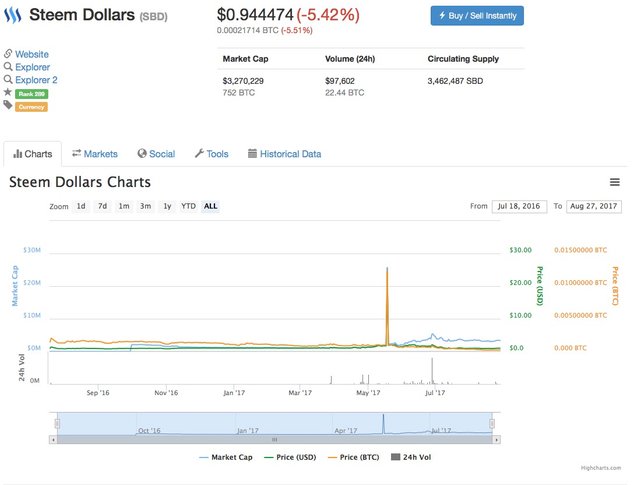Screen dimensions: 640x485
Task: Toggle the 24h Vol series in legend
Action: tap(411, 457)
